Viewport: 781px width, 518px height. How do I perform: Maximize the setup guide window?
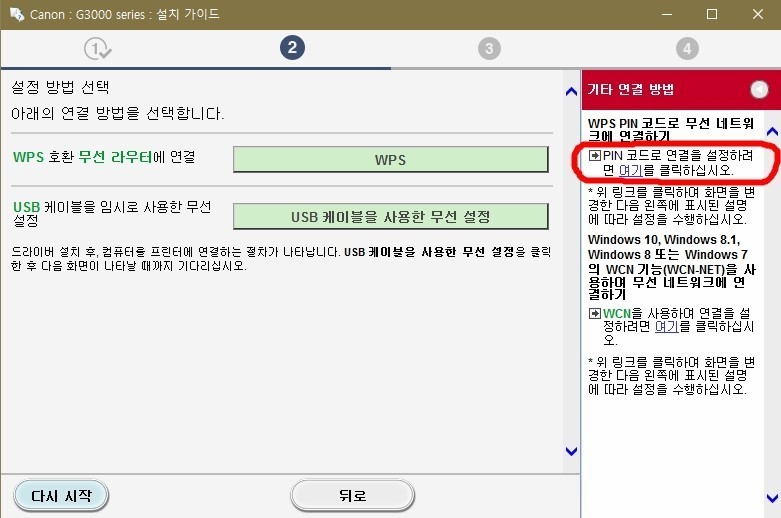[x=712, y=14]
